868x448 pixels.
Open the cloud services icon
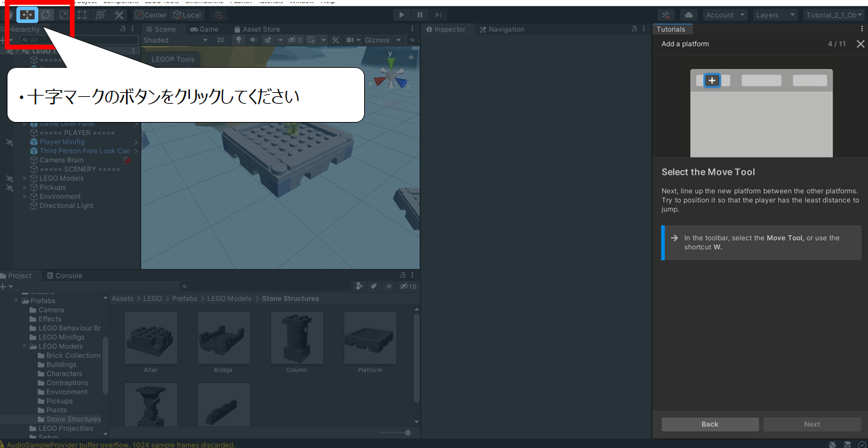[688, 15]
